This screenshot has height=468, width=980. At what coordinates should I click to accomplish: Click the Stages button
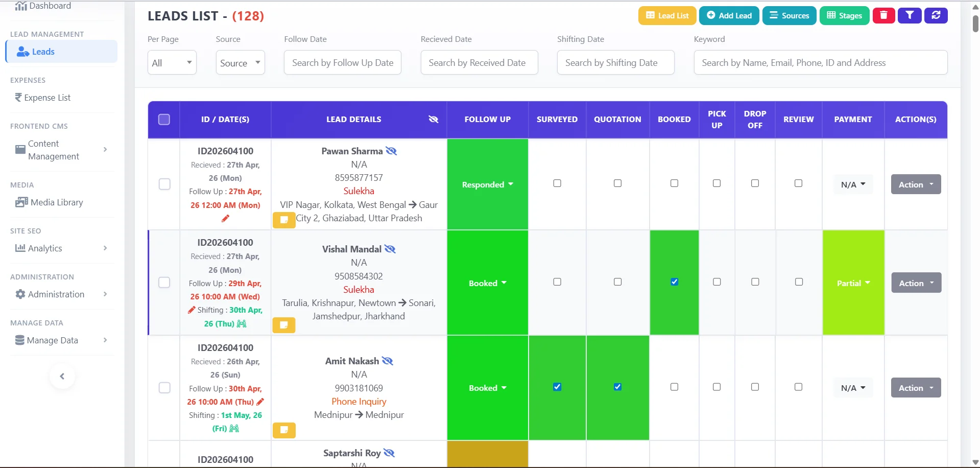coord(844,15)
